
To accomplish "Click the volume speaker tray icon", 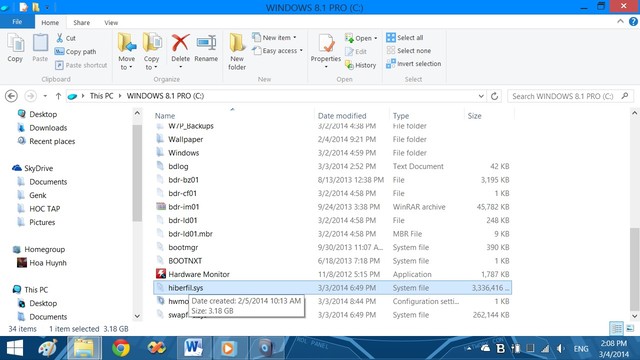I will [560, 348].
